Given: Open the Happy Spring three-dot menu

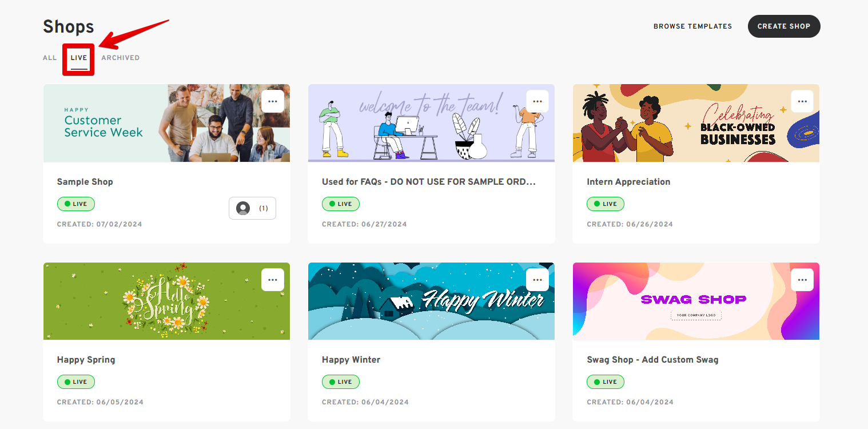Looking at the screenshot, I should click(273, 280).
